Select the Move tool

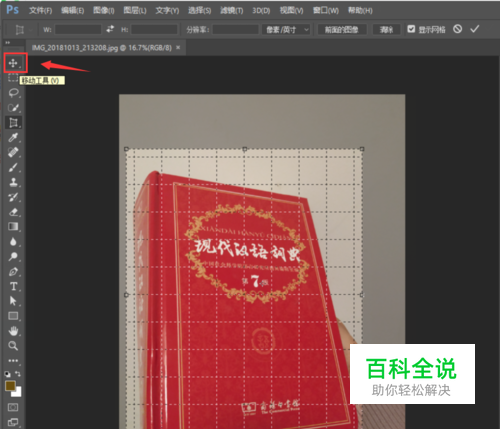[13, 63]
